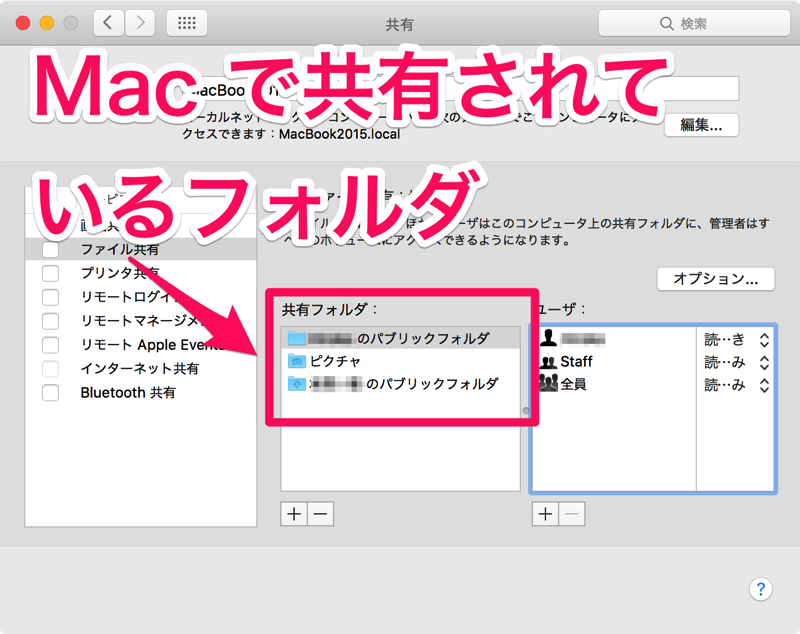Select the first のパブリックフォルダ shared folder
This screenshot has height=634, width=800.
401,338
